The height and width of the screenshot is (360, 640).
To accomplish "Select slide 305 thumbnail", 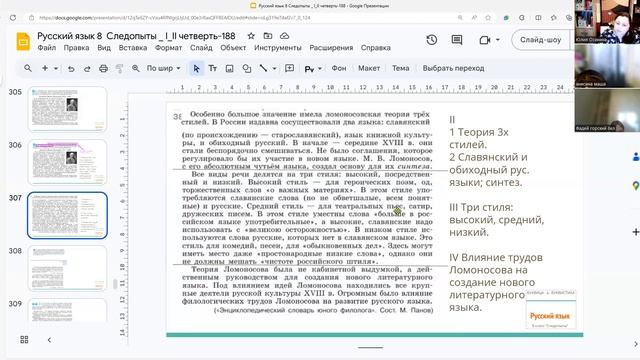I will point(67,109).
